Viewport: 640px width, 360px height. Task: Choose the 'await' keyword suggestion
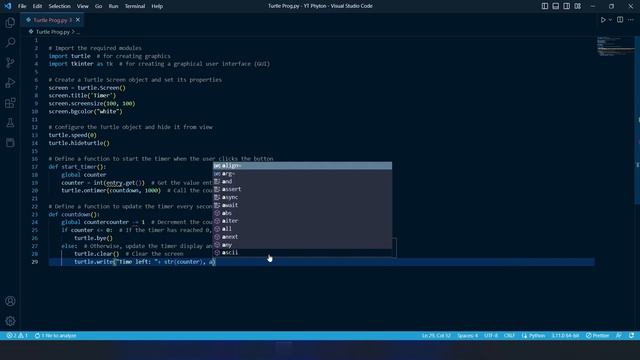302,205
